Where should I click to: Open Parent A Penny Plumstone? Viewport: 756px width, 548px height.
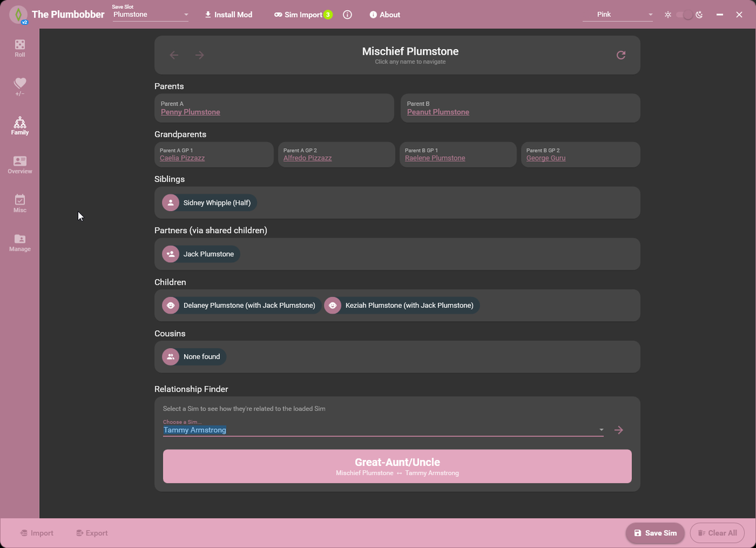click(x=190, y=112)
